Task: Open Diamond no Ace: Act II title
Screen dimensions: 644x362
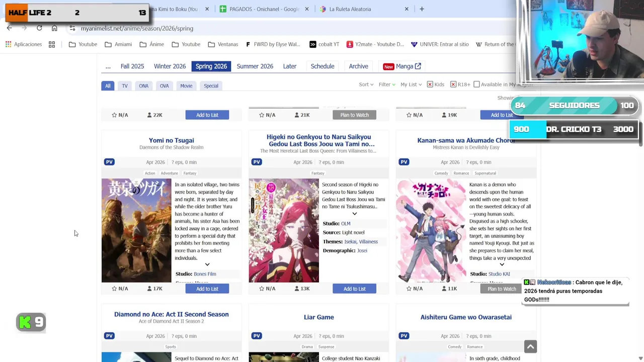Action: 172,314
